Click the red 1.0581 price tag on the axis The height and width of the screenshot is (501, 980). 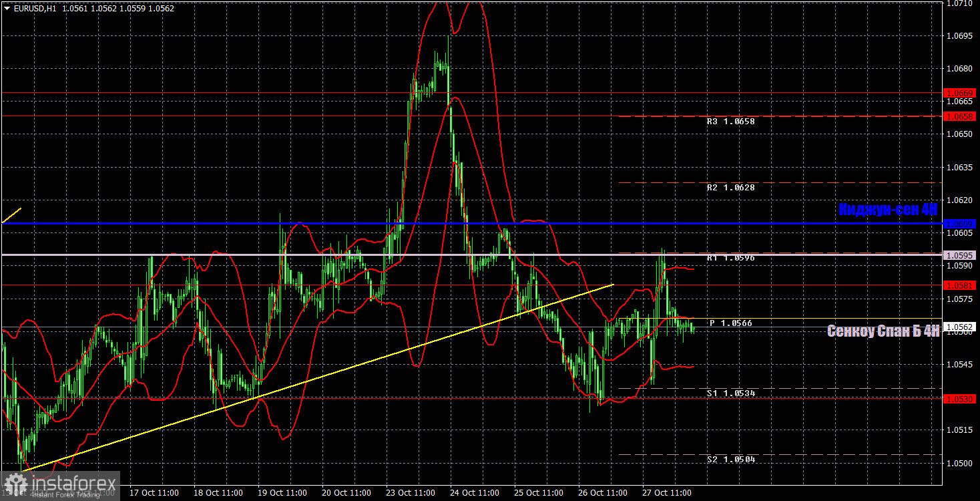tap(961, 285)
